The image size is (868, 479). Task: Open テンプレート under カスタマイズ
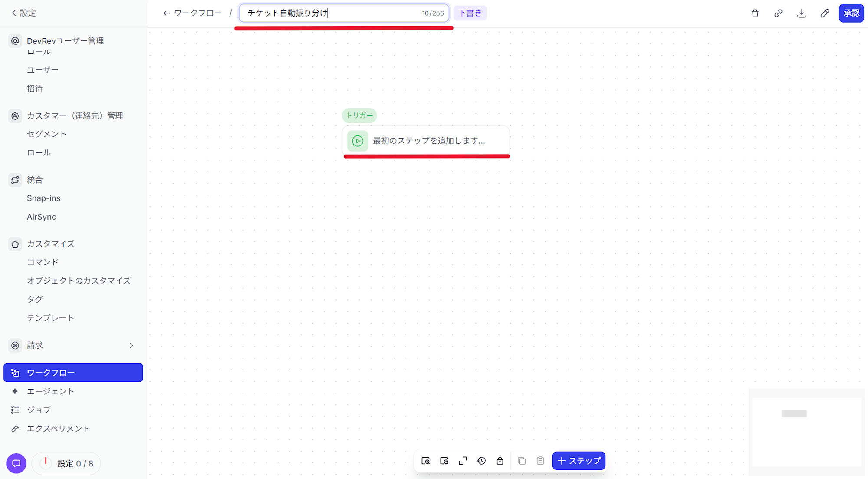(50, 317)
